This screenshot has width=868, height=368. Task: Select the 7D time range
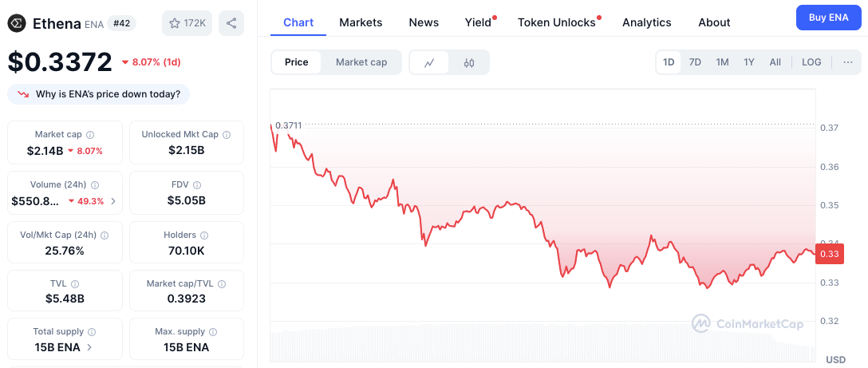pos(695,62)
